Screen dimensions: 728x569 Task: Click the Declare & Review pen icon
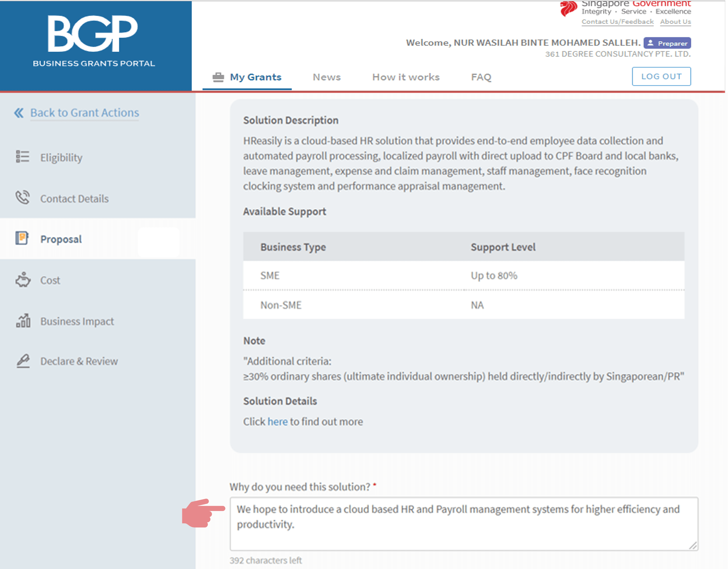coord(23,361)
